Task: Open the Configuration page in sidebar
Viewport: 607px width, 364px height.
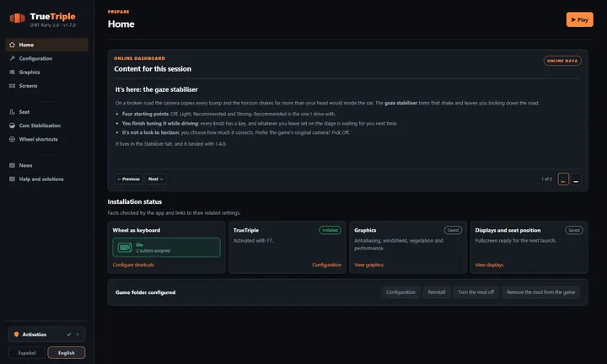Action: coord(47,58)
